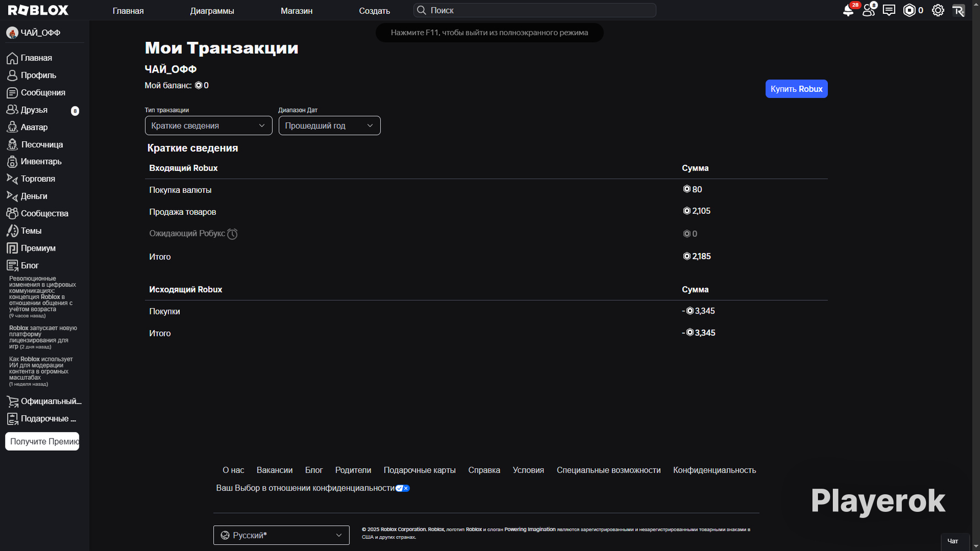Click the Торговля icon in sidebar

(x=12, y=179)
